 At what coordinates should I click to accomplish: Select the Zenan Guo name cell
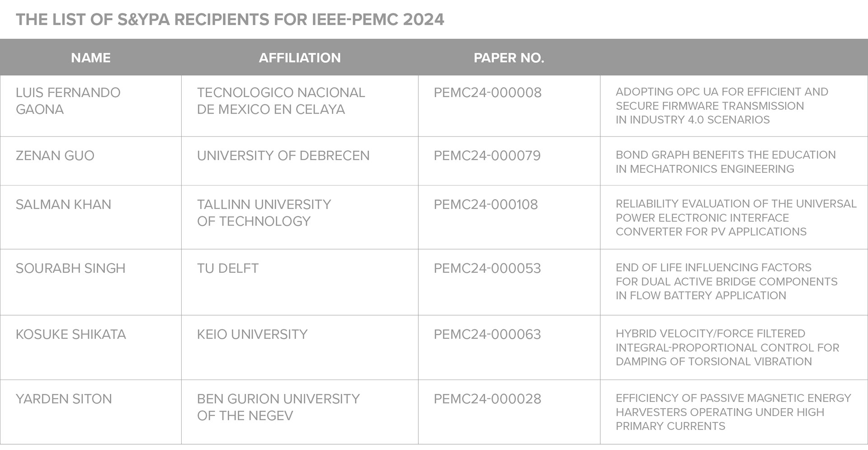(x=55, y=156)
